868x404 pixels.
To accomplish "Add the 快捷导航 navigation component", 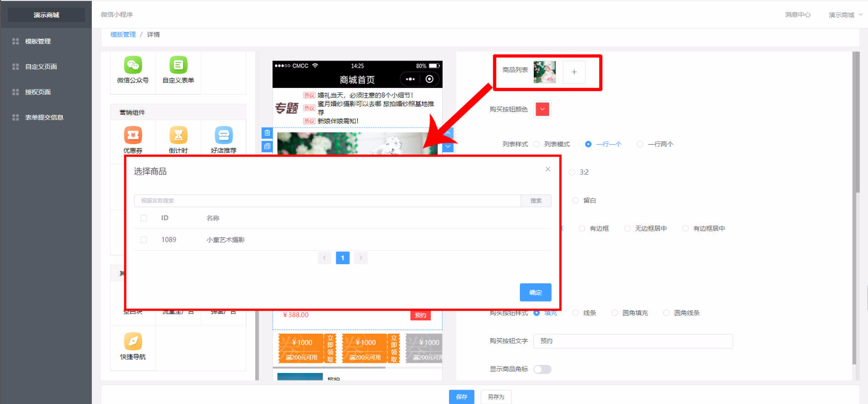I will pyautogui.click(x=133, y=346).
